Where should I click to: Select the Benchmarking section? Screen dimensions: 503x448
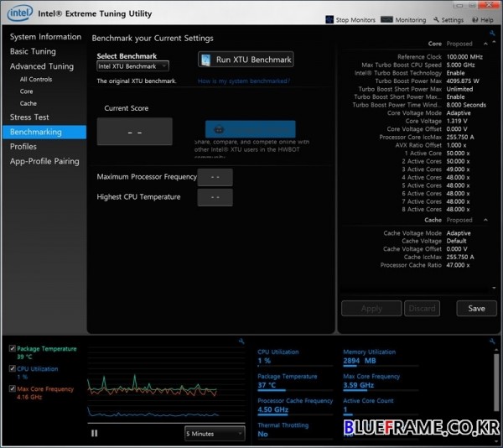(x=44, y=132)
